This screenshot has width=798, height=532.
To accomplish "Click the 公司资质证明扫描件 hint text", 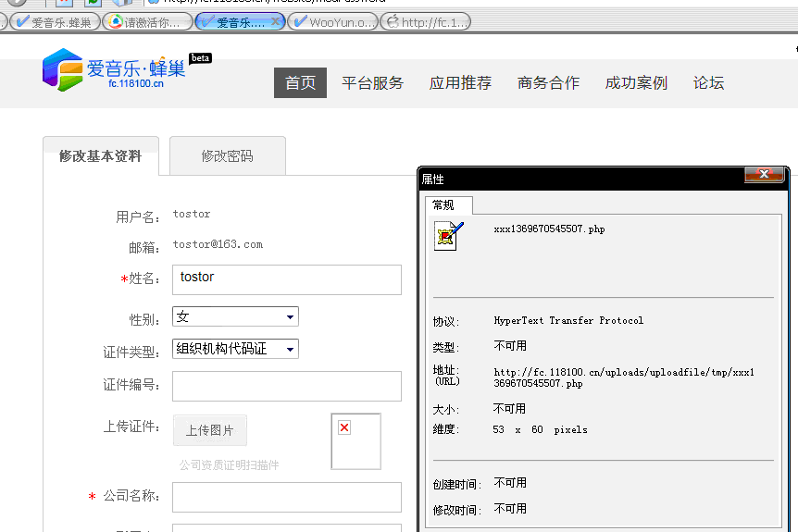I will (x=229, y=464).
